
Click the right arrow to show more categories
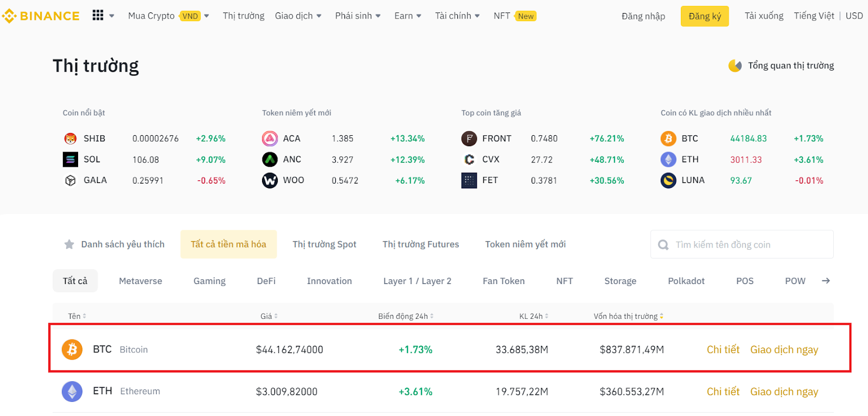826,281
